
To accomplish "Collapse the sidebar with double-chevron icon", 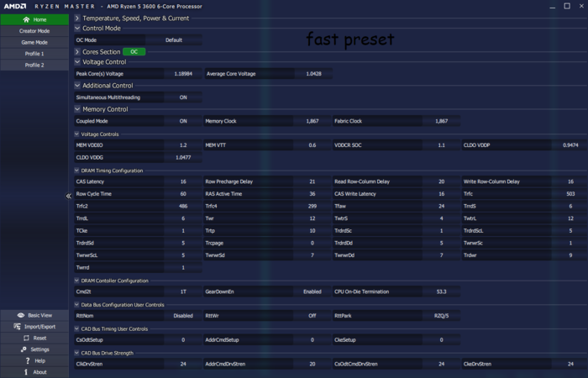I will coord(69,196).
